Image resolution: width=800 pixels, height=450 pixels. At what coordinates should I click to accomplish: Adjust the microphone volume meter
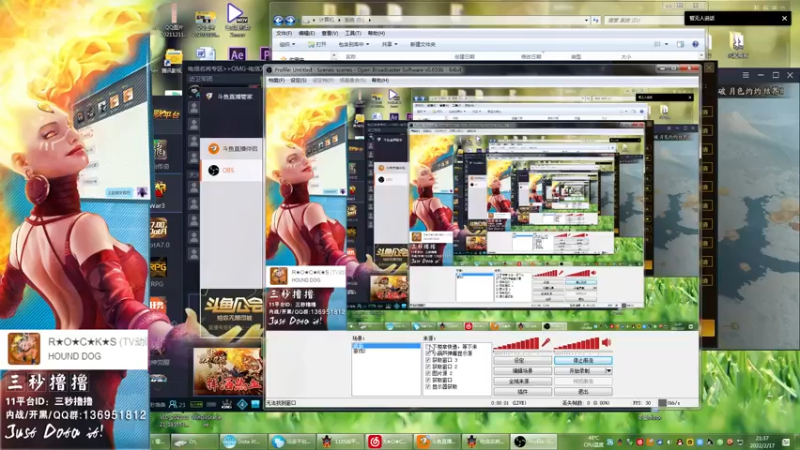[517, 344]
